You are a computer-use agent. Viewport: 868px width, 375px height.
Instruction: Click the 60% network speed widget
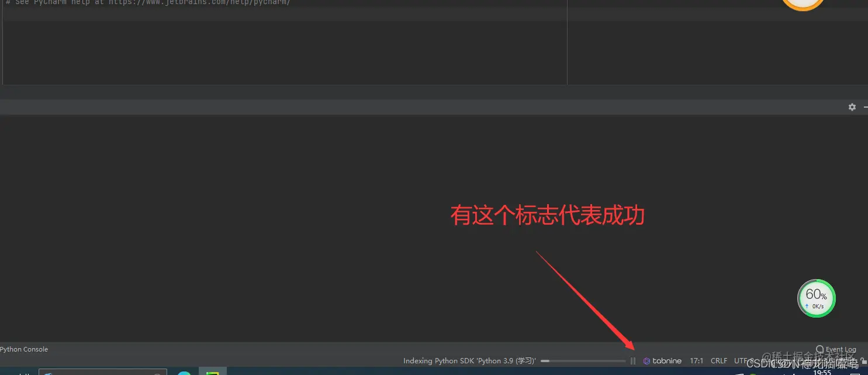(816, 298)
